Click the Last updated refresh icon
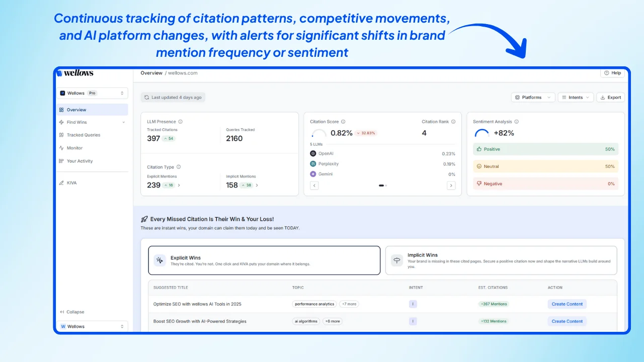 (146, 98)
